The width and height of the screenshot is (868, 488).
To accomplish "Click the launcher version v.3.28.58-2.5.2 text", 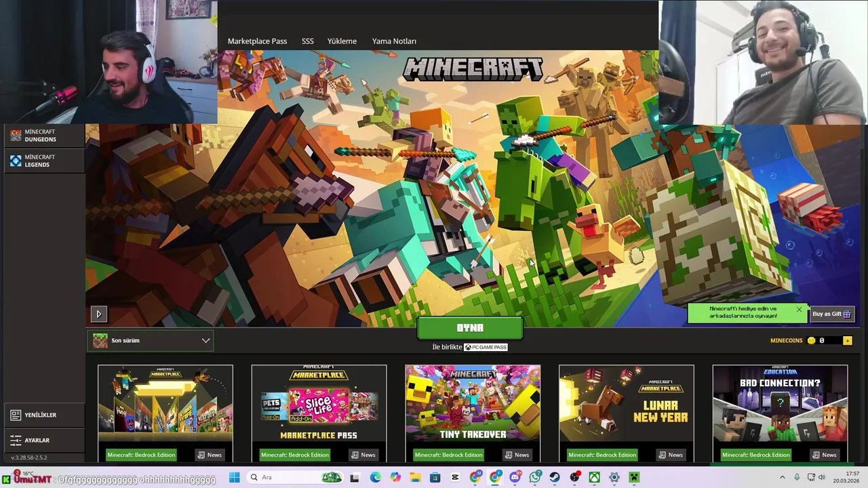I will (29, 457).
